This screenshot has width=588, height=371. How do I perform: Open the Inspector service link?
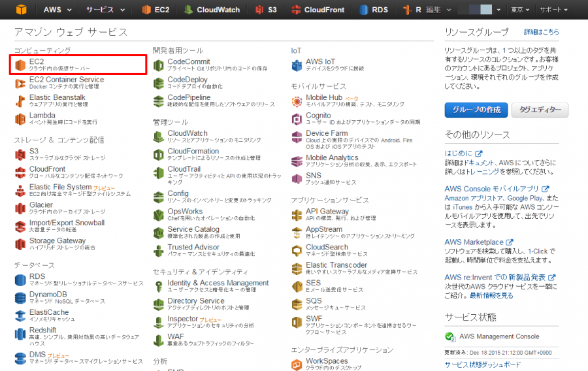[183, 319]
